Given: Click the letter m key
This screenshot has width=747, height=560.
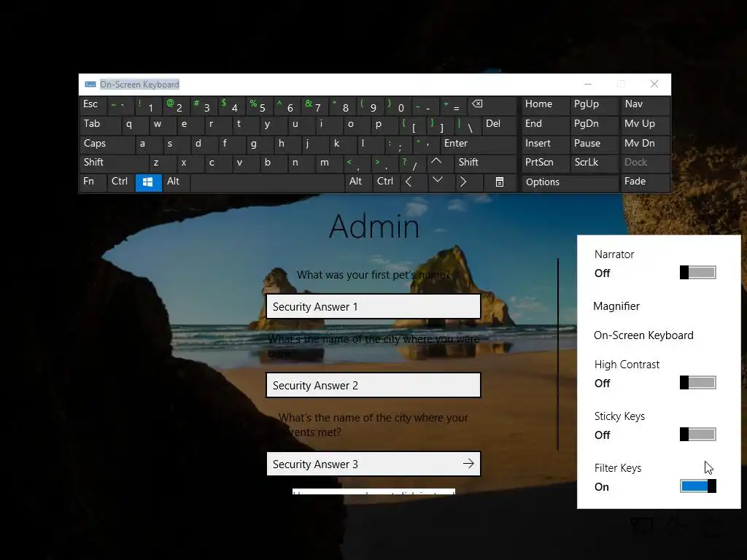Looking at the screenshot, I should (329, 163).
